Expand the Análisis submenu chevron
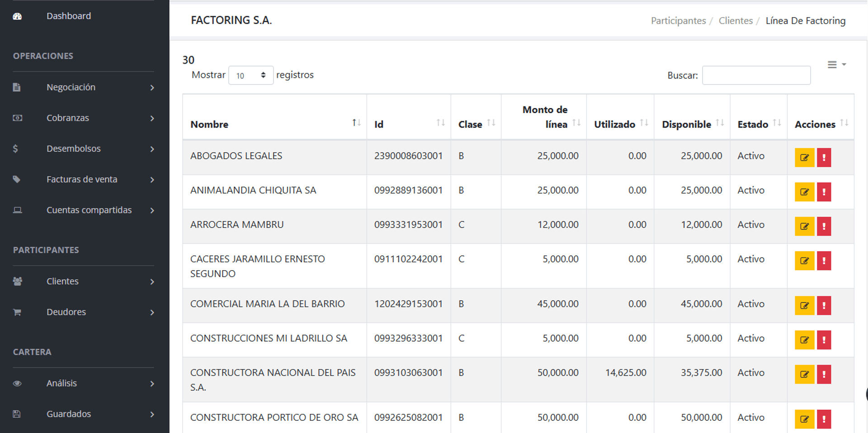868x433 pixels. 152,384
